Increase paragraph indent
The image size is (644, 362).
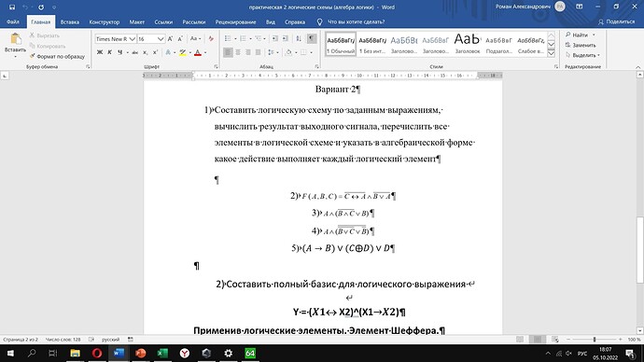[285, 38]
